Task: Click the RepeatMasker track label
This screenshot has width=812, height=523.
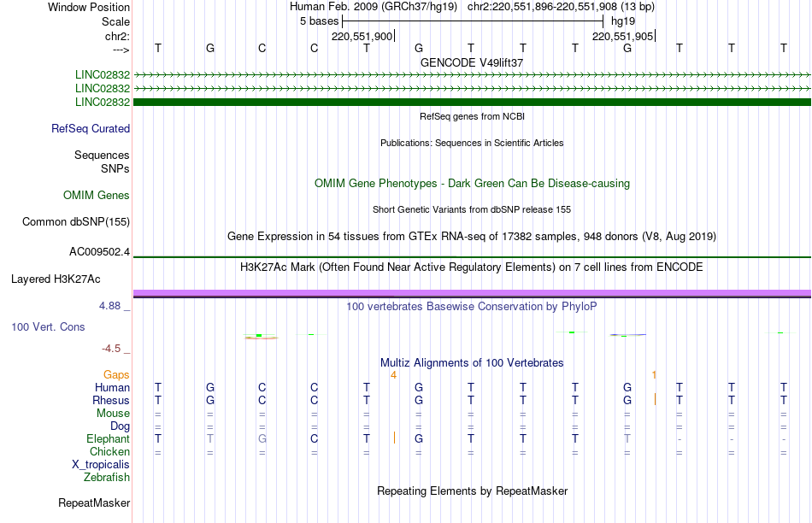Action: (94, 503)
